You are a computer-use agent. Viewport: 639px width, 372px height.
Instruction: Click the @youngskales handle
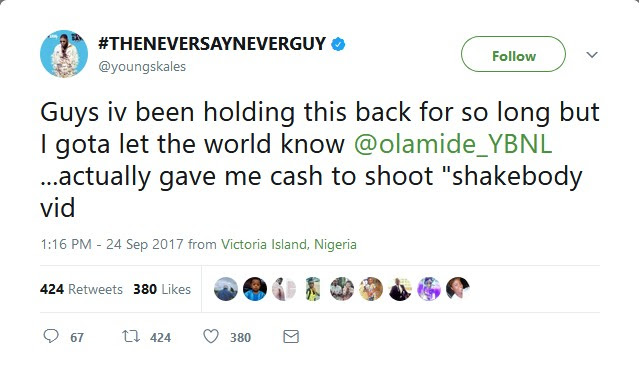[142, 66]
